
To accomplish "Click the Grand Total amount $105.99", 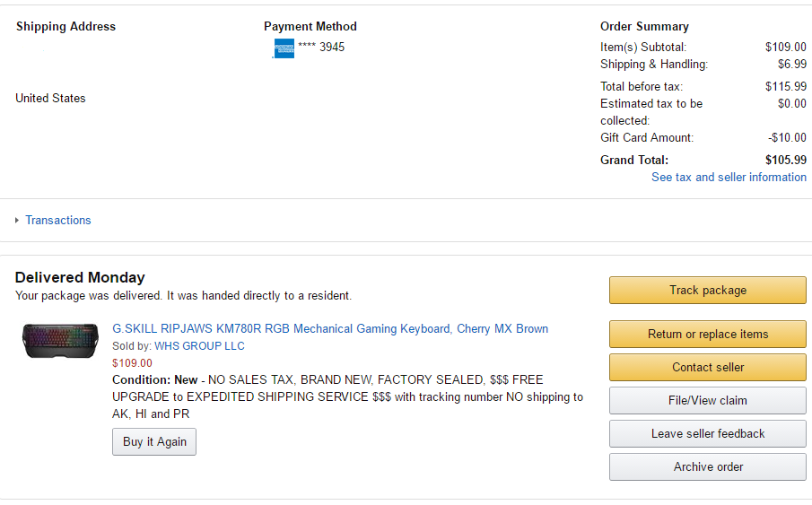I will pyautogui.click(x=785, y=161).
